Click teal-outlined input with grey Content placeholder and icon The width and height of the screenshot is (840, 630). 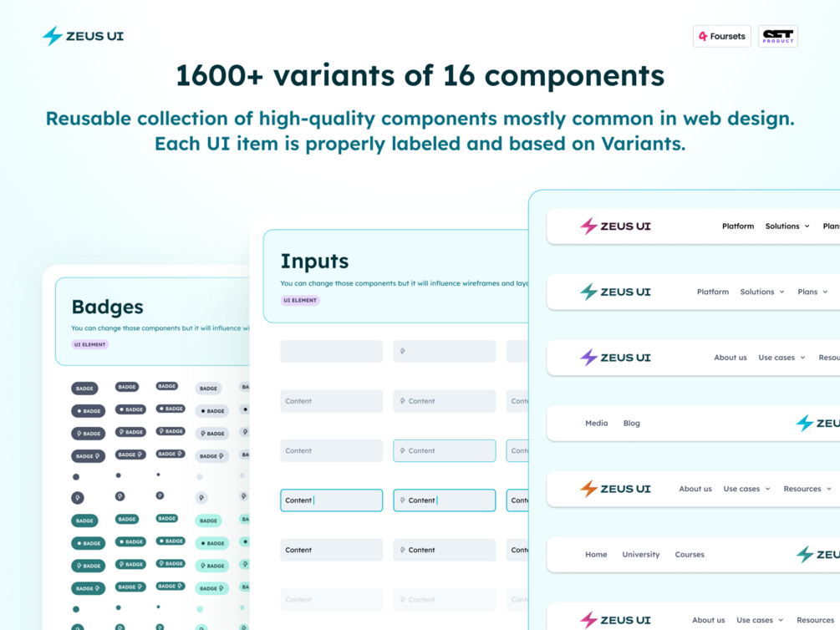[444, 450]
